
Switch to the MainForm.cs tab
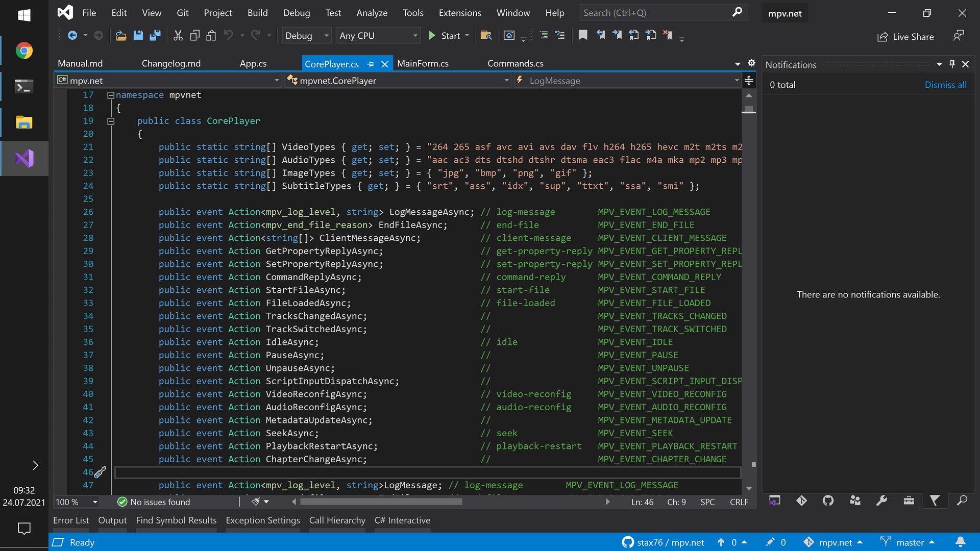click(423, 64)
